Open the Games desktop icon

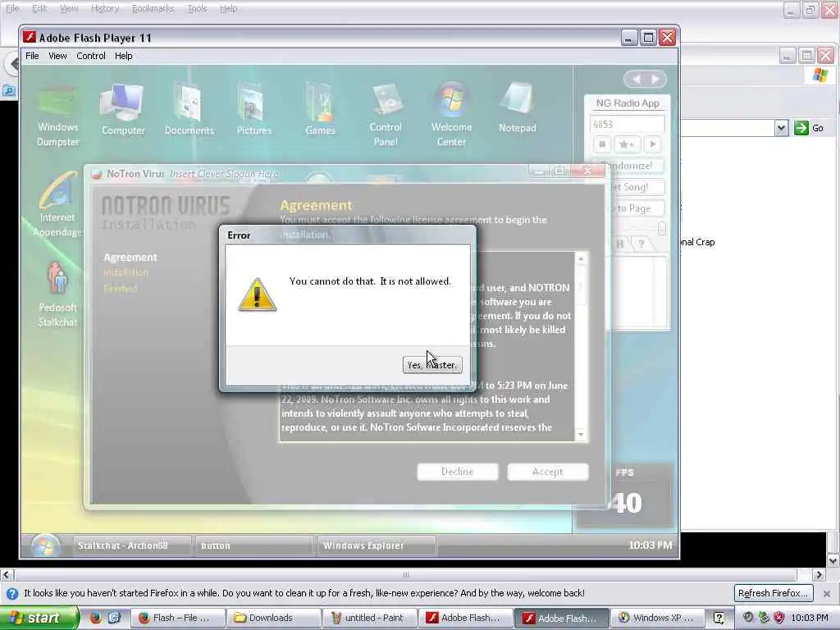pos(320,110)
